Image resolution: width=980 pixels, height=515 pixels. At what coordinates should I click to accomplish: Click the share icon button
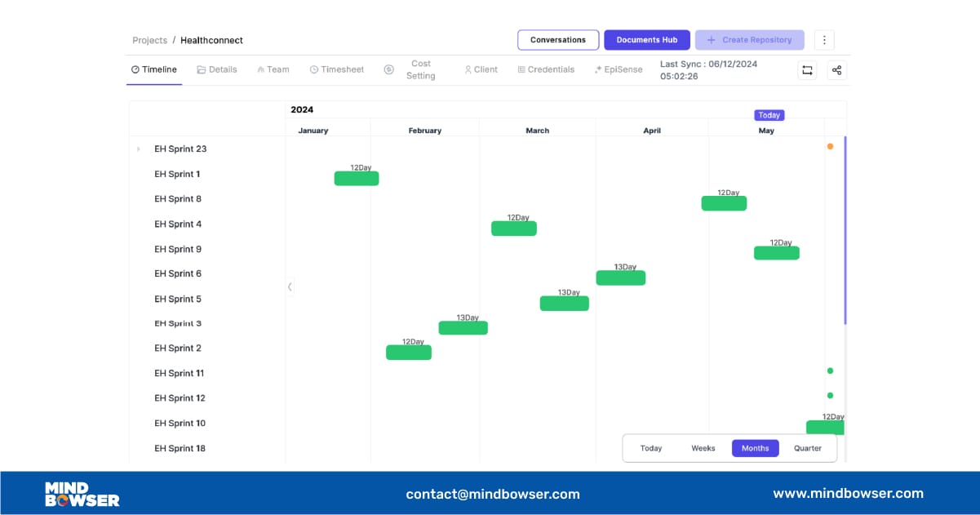[x=836, y=70]
